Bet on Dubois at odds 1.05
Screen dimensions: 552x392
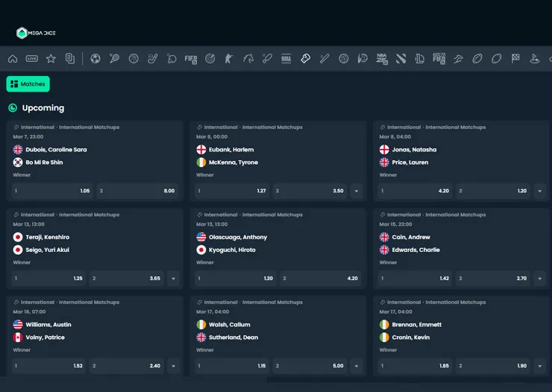click(51, 191)
